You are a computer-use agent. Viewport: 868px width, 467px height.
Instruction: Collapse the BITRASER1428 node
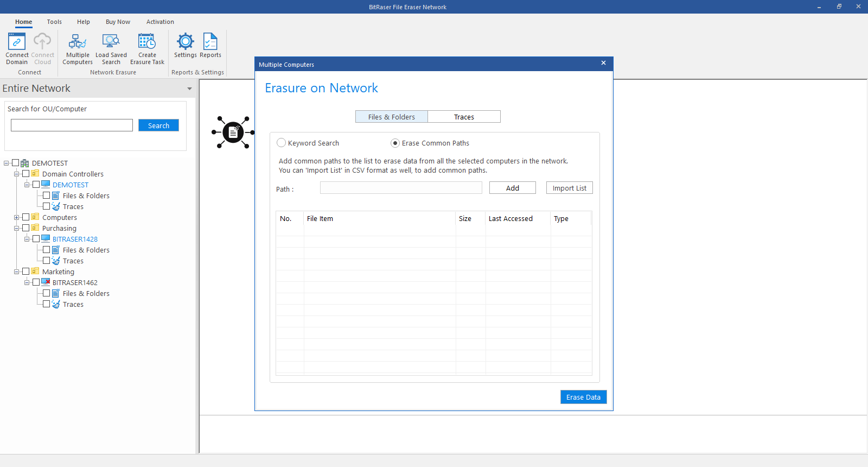point(27,239)
